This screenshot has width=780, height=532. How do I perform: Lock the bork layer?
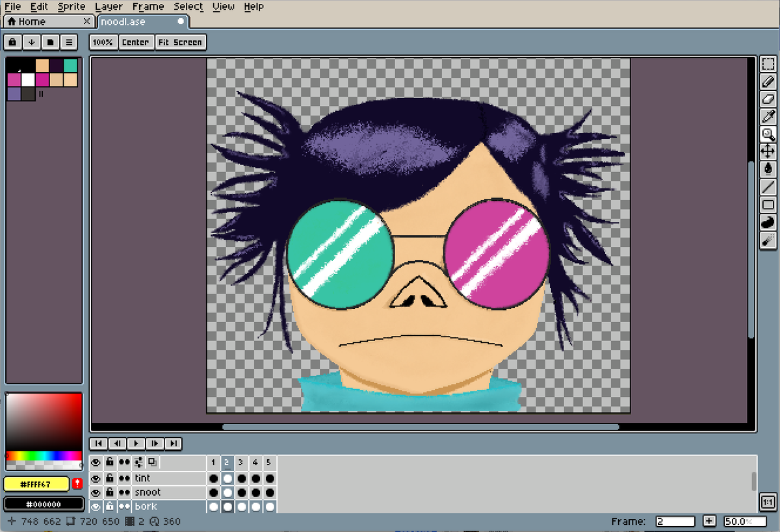coord(110,507)
